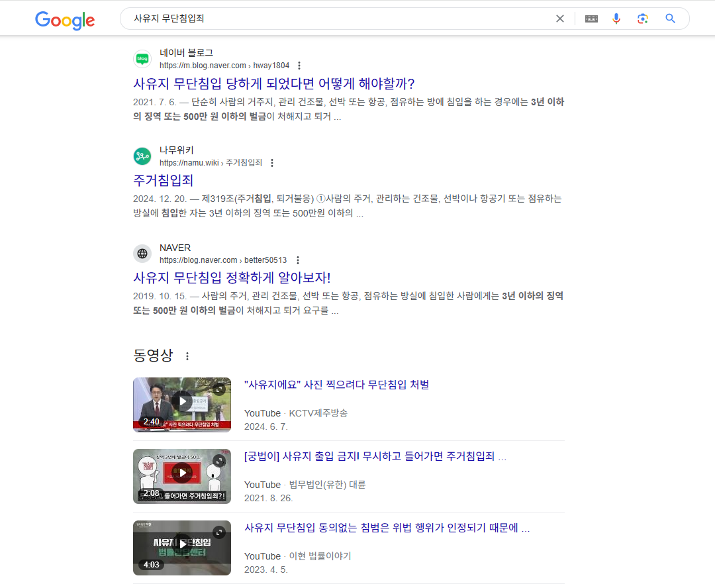The width and height of the screenshot is (715, 588).
Task: Click the blog.naver.com better50513 URL
Action: point(223,260)
